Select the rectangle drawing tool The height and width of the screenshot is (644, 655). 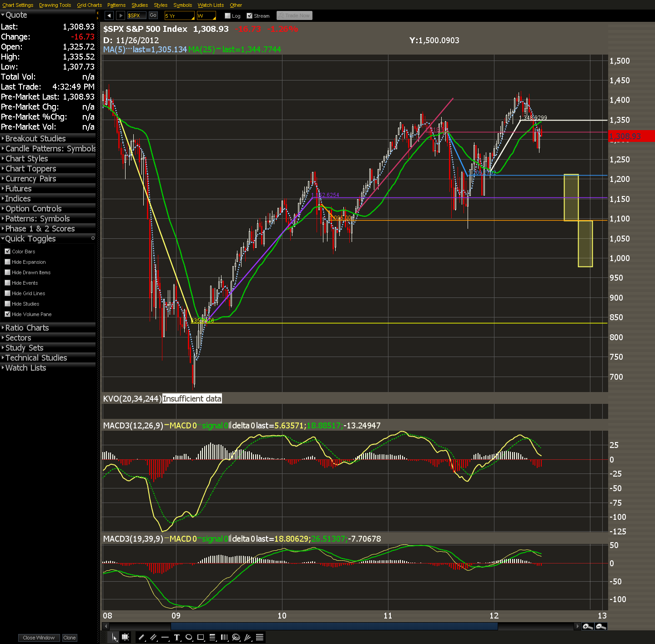(x=201, y=638)
